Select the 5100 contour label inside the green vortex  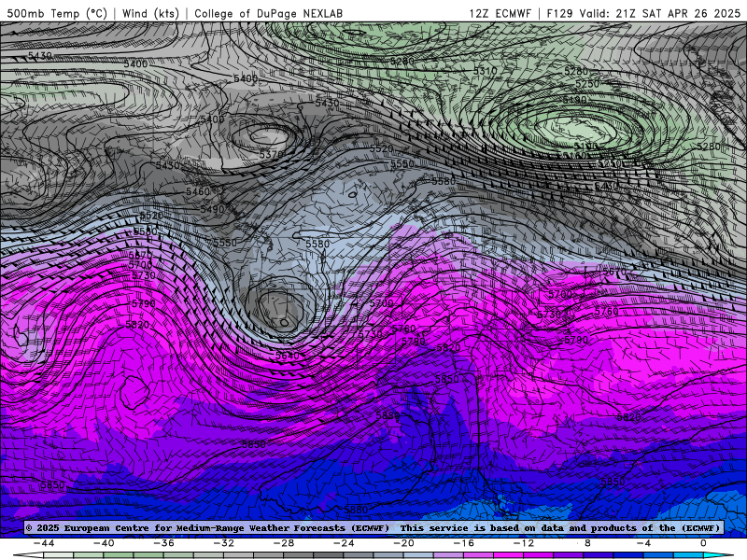coord(585,146)
